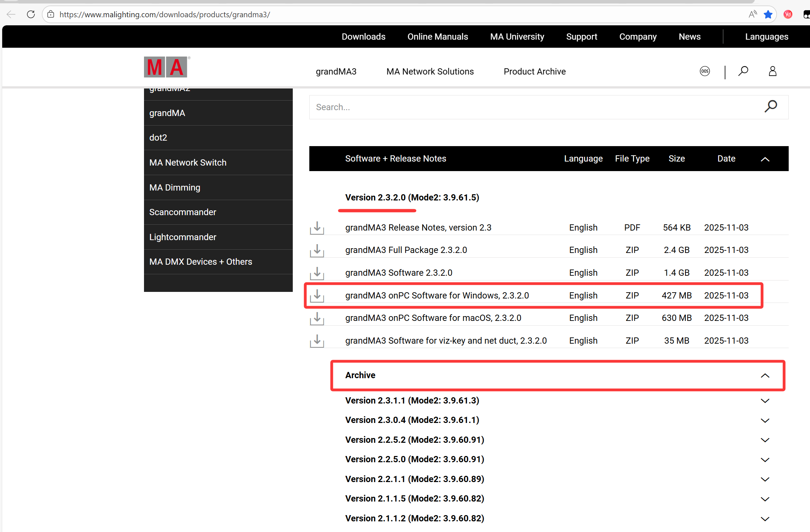This screenshot has width=810, height=532.
Task: Click the browser favorites star icon
Action: [768, 15]
